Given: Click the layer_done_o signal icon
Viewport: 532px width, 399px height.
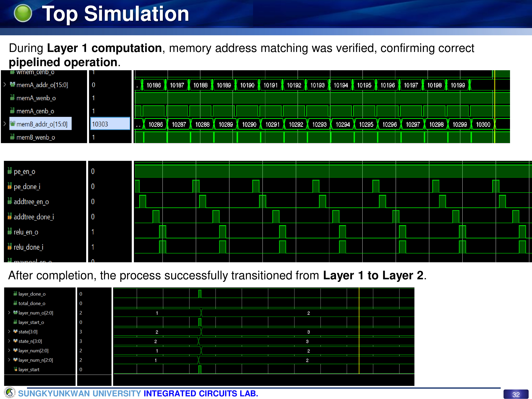Looking at the screenshot, I should pos(15,293).
